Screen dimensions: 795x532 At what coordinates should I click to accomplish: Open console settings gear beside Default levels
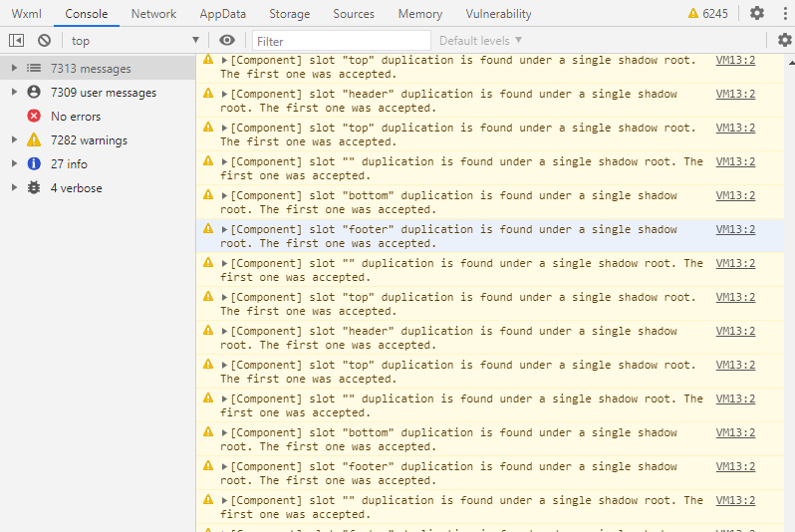[x=784, y=40]
